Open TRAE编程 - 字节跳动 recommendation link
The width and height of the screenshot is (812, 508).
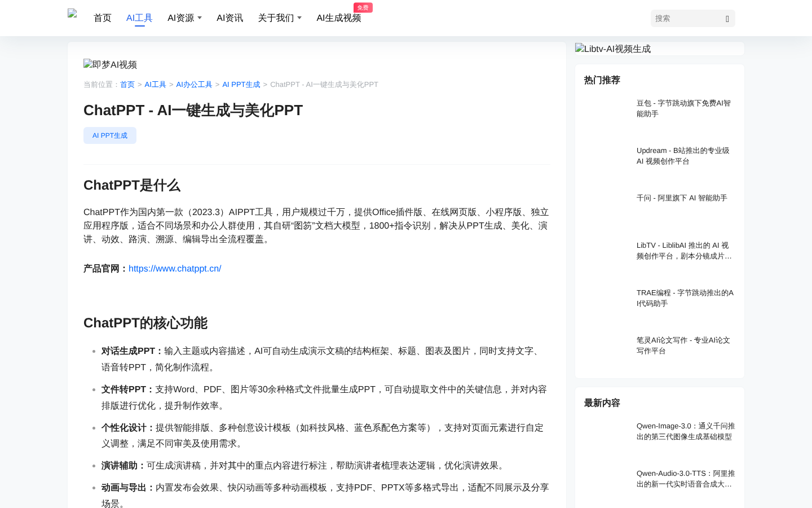(x=685, y=298)
